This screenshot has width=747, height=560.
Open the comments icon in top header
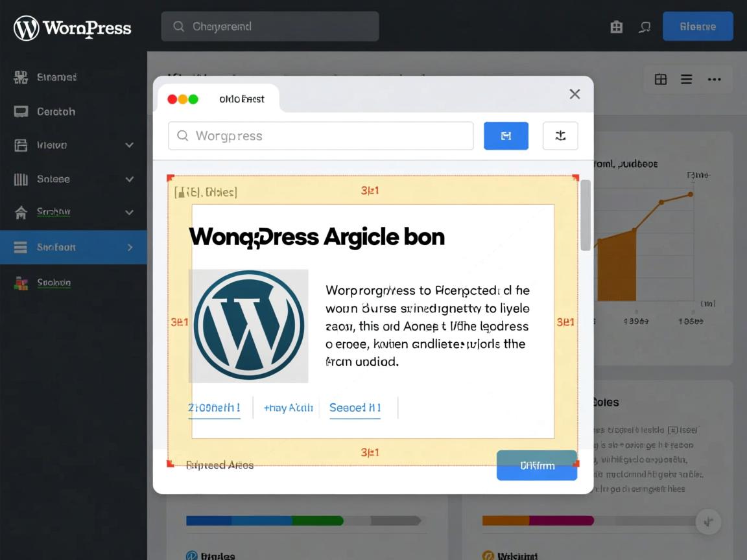coord(645,27)
